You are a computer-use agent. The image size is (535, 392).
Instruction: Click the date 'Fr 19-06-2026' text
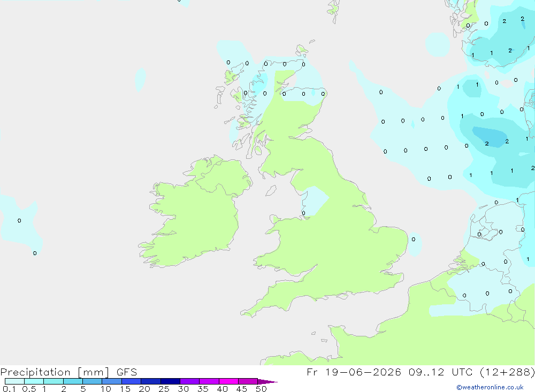click(354, 372)
